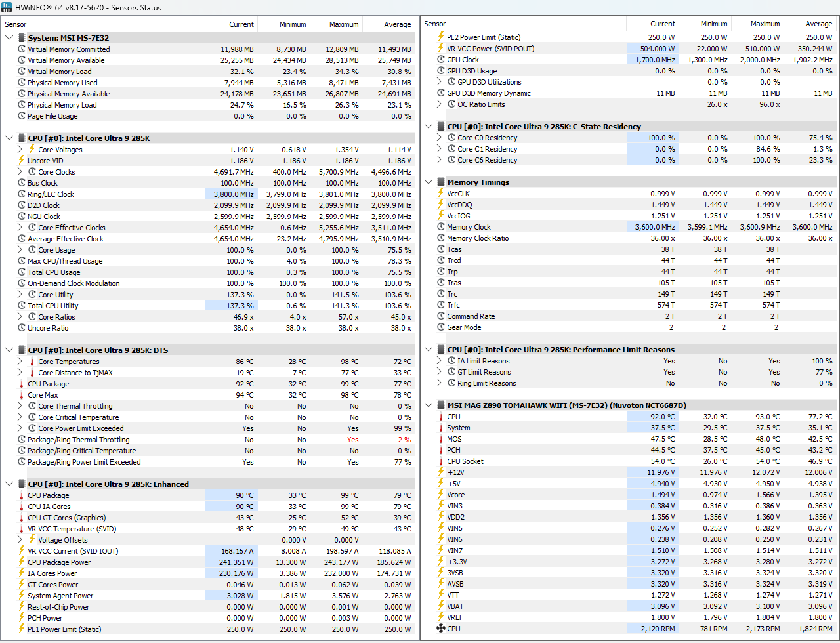Select the lightning icon beside PL2 Power Limit (Static)

coord(441,37)
